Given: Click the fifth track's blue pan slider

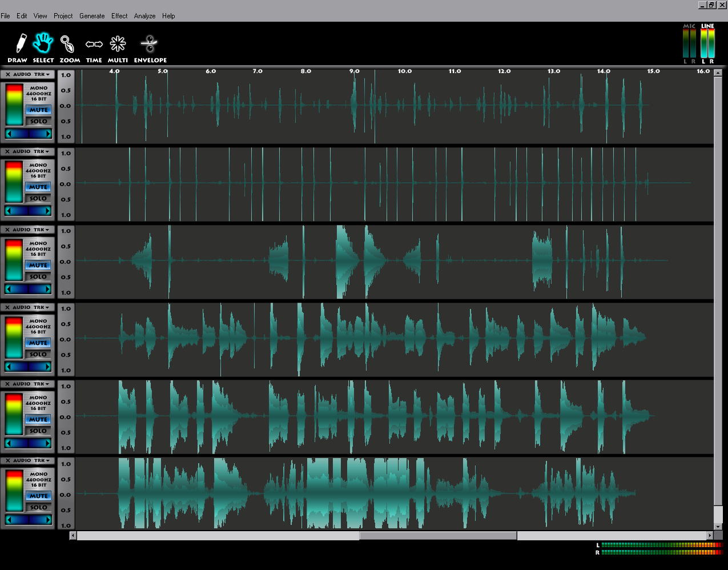Looking at the screenshot, I should click(29, 443).
